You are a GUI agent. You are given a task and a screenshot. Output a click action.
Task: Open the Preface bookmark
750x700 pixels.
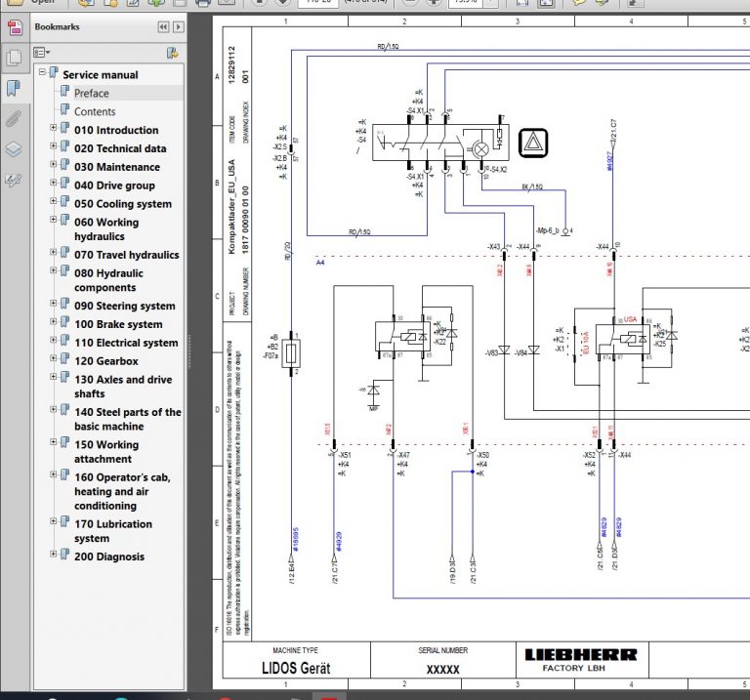91,93
